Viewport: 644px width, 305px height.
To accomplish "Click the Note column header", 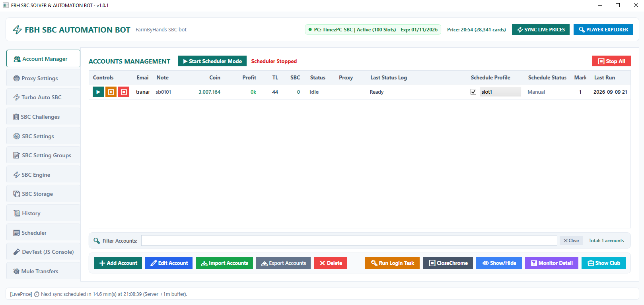I will coord(162,77).
